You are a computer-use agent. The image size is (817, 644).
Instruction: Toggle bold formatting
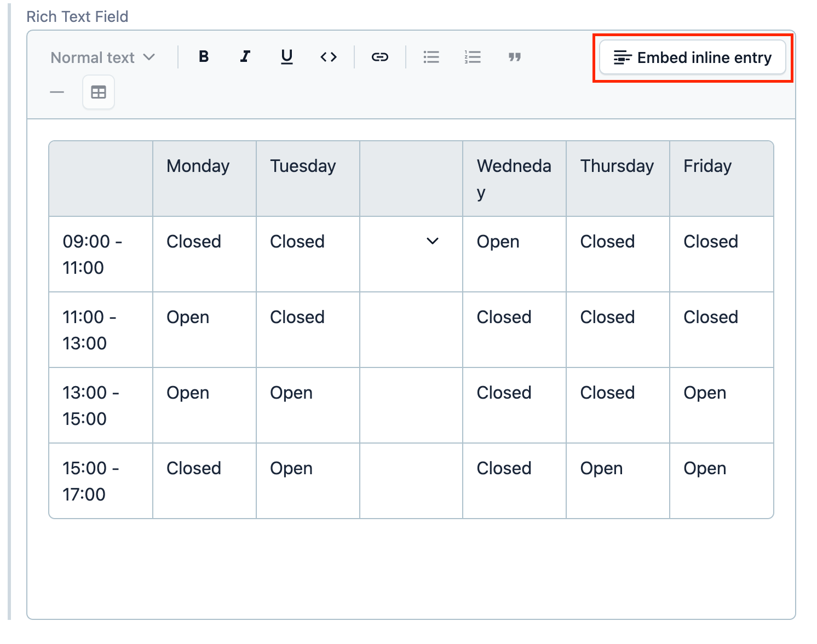pyautogui.click(x=203, y=56)
